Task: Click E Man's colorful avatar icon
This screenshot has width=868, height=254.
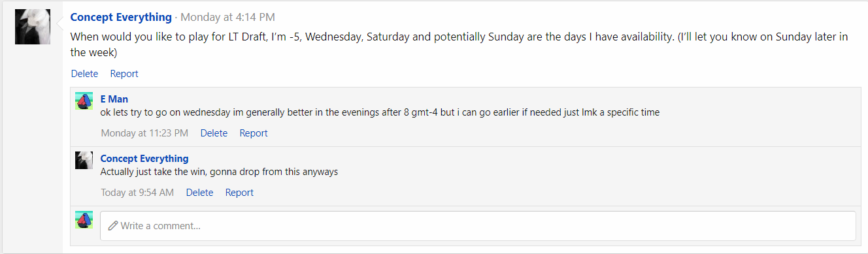Action: [84, 101]
